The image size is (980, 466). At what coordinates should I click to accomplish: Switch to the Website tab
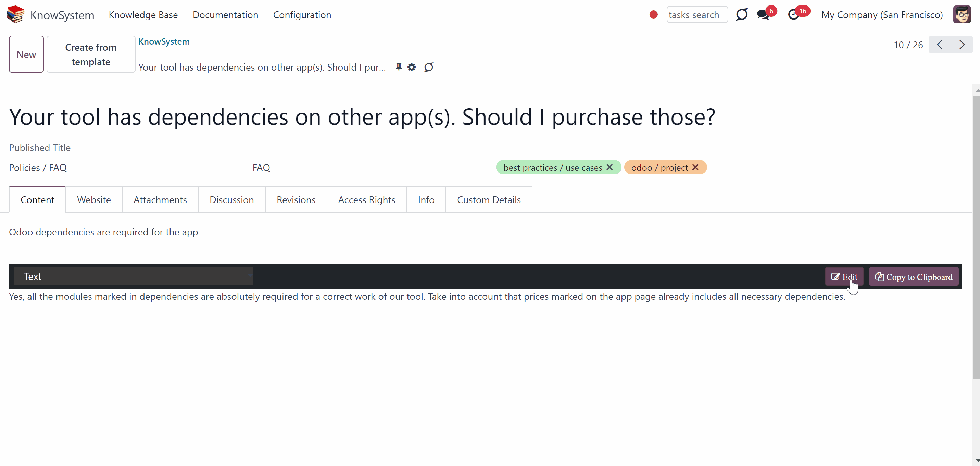point(94,199)
